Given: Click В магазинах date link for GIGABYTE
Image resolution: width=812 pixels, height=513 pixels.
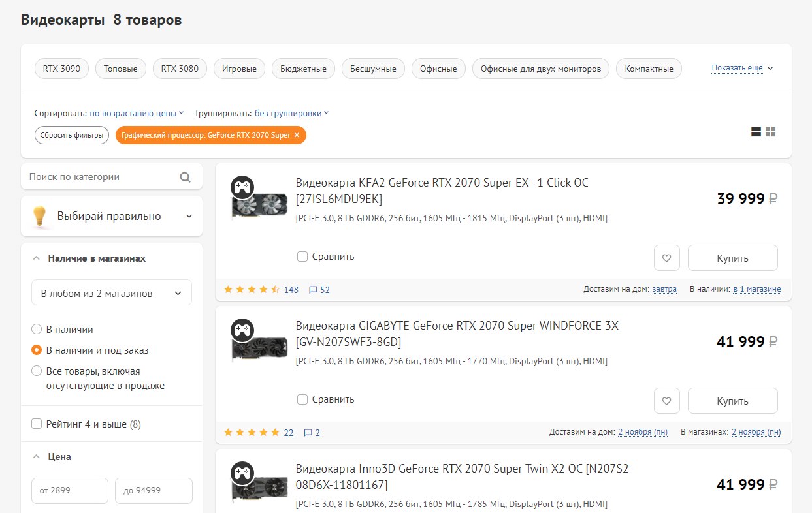Looking at the screenshot, I should pos(756,432).
